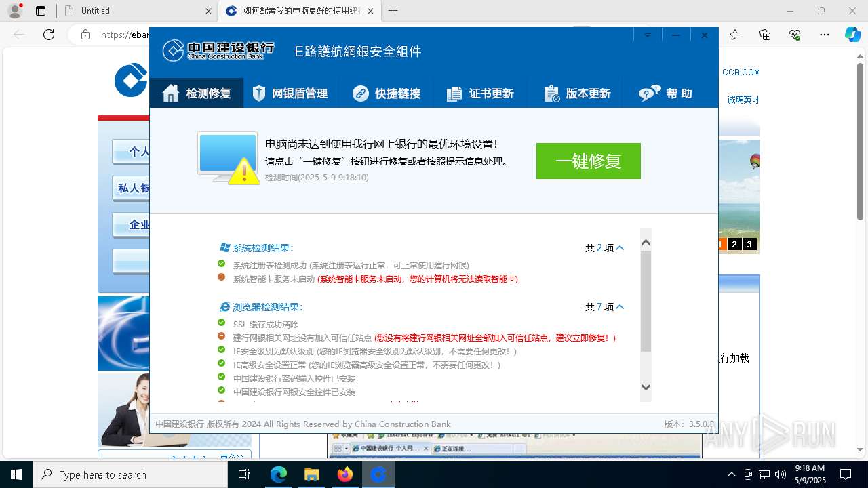868x488 pixels.
Task: Click the 检测时间 timestamp text
Action: click(x=317, y=178)
